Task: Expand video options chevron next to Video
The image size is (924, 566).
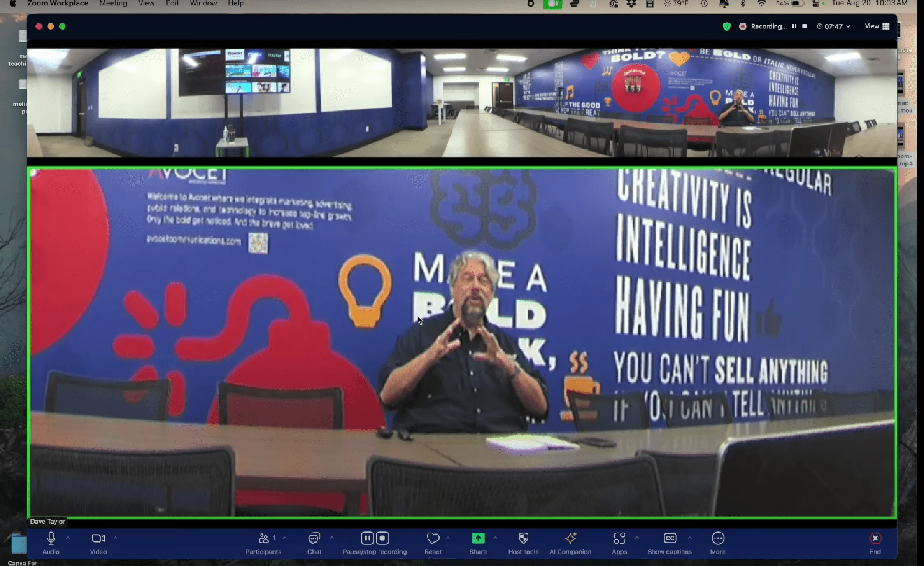Action: [x=115, y=538]
